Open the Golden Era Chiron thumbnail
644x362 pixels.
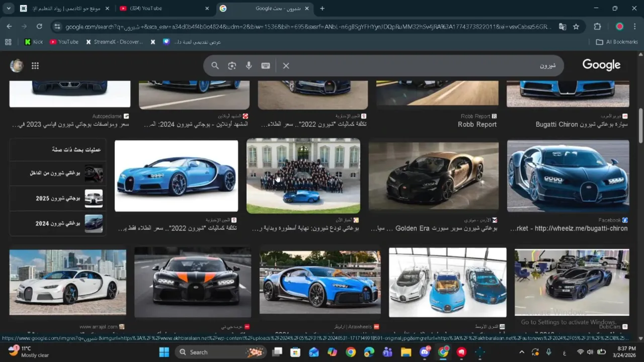coord(434,176)
